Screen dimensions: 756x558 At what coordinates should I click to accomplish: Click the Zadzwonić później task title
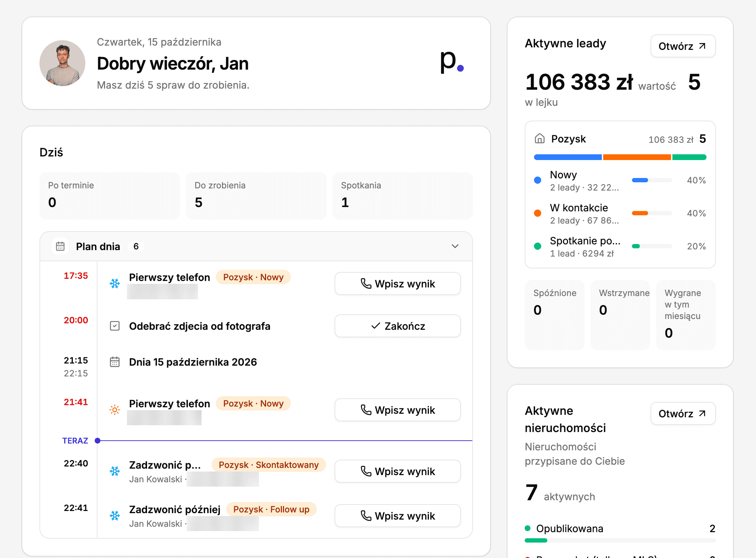point(175,509)
